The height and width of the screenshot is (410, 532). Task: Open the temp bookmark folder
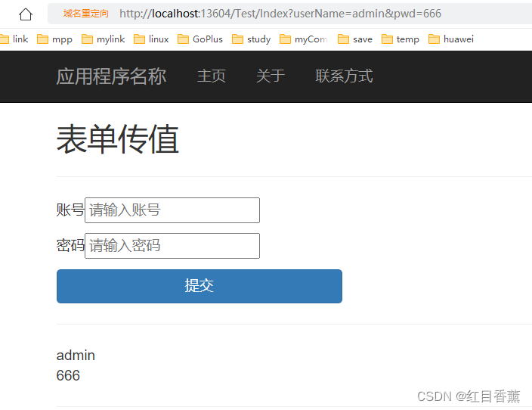401,39
